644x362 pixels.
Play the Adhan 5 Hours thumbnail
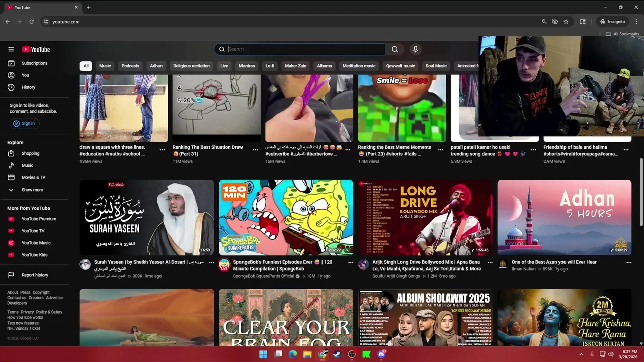pyautogui.click(x=565, y=218)
